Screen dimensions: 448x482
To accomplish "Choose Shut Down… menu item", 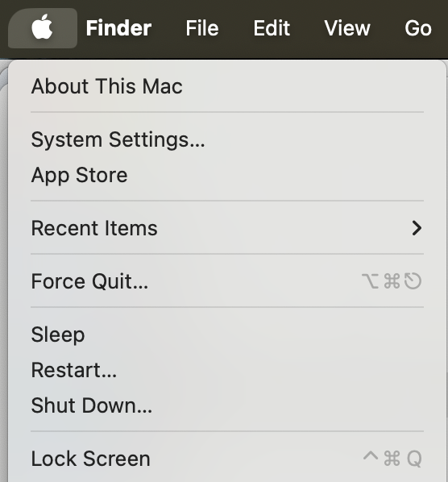I will click(227, 405).
